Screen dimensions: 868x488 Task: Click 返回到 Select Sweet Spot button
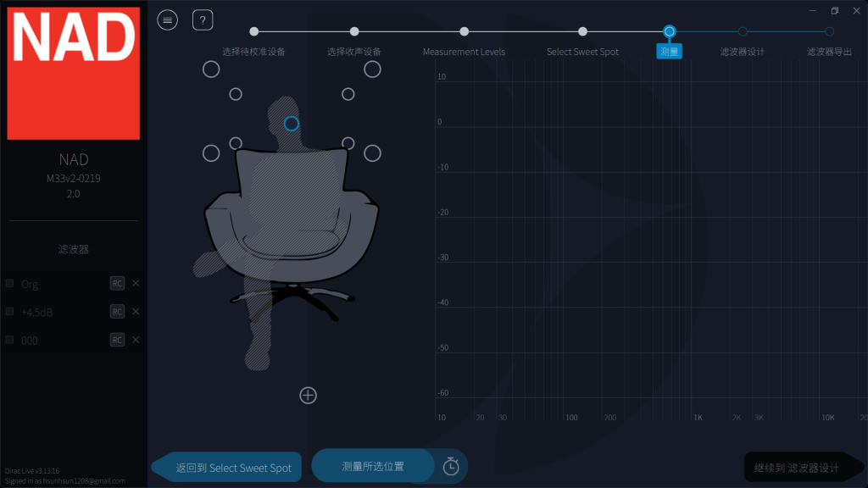click(x=226, y=468)
